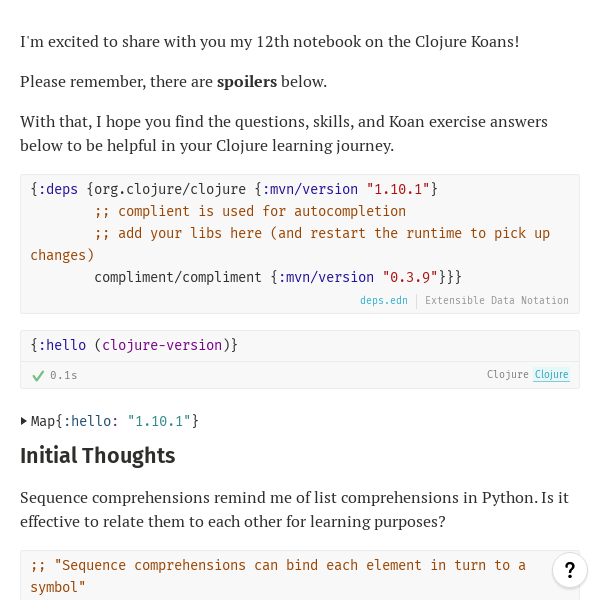Click the Initial Thoughts heading
This screenshot has height=600, width=600.
coord(98,456)
